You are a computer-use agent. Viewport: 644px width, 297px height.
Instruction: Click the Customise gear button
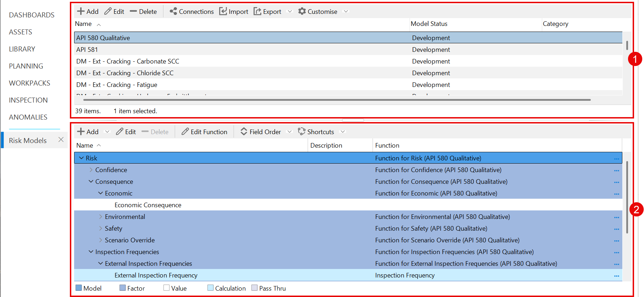(x=318, y=11)
